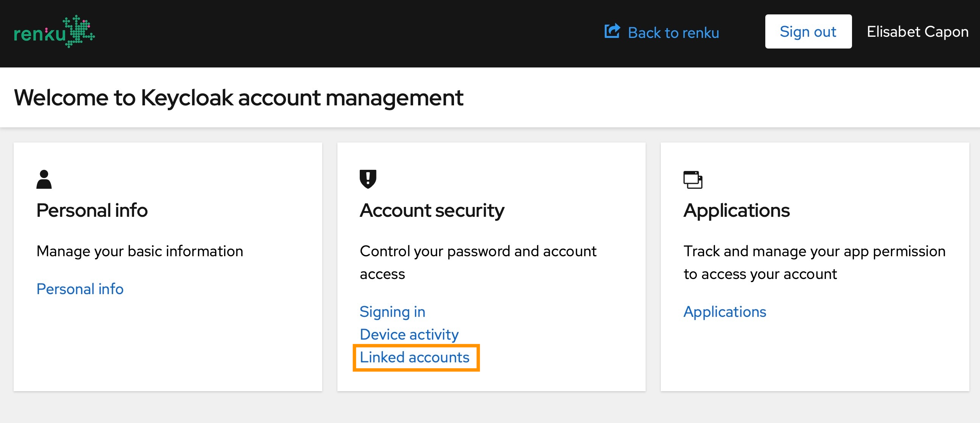This screenshot has width=980, height=423.
Task: View Device activity
Action: [409, 335]
